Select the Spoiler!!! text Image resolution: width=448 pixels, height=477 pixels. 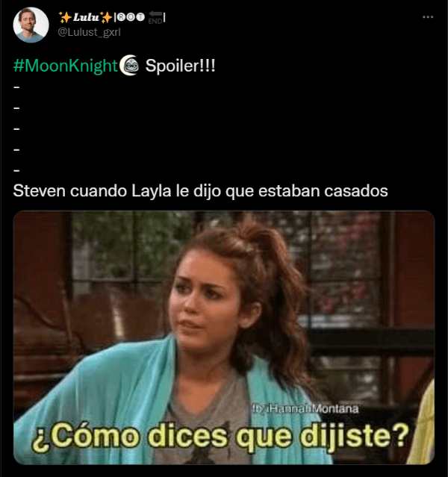pos(180,66)
